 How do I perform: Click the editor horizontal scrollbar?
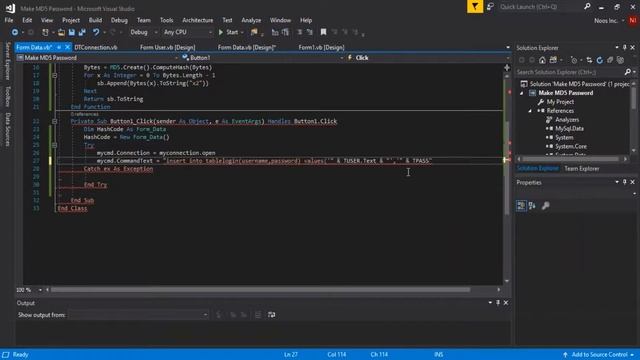pyautogui.click(x=260, y=290)
